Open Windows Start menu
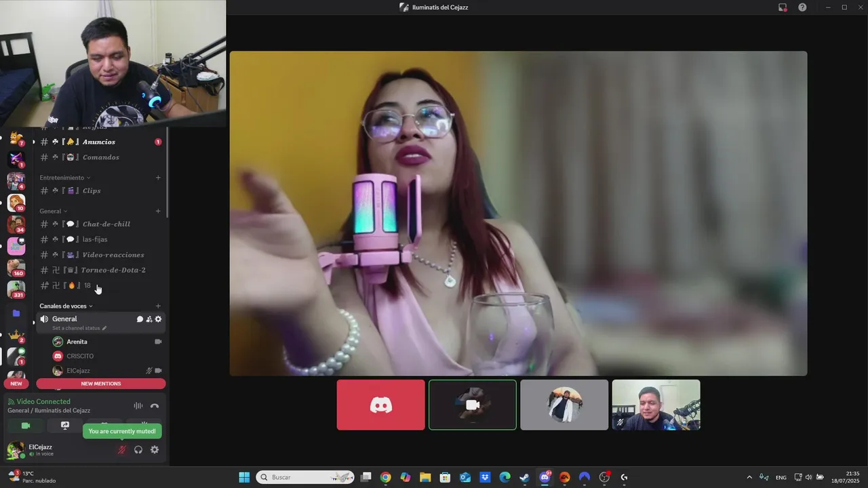 point(244,477)
